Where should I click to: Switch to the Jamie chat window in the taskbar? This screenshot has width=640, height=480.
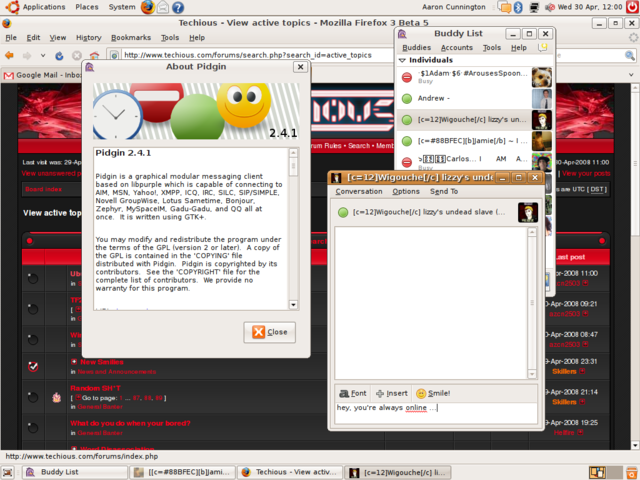click(182, 472)
